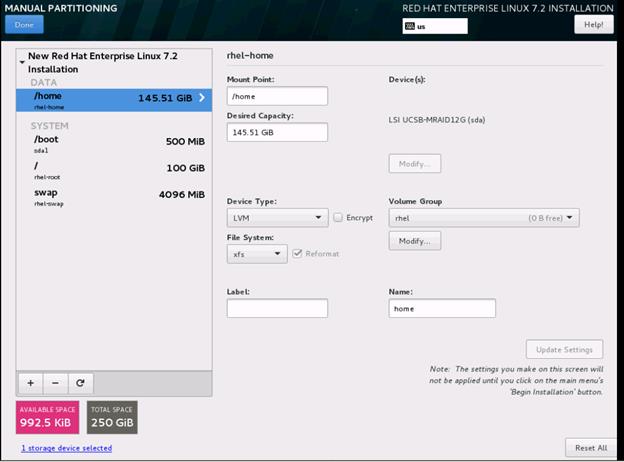Click the Available Space 992.5 KiB box

tap(47, 417)
